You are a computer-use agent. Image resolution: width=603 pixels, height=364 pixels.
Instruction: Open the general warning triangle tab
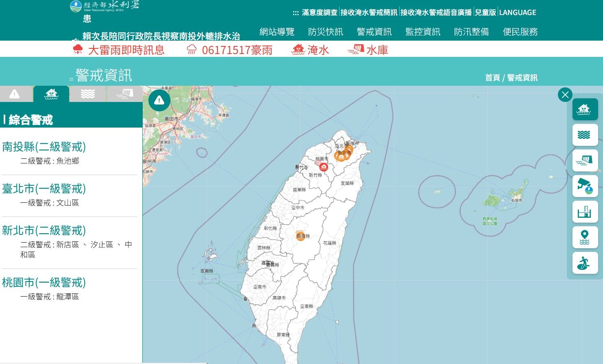(x=15, y=94)
